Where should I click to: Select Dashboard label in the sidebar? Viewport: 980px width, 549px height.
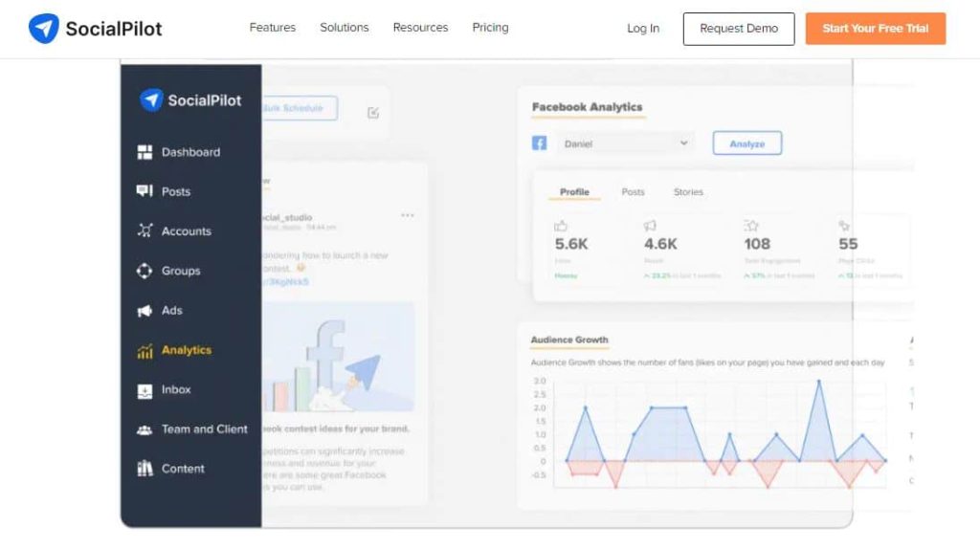point(190,152)
